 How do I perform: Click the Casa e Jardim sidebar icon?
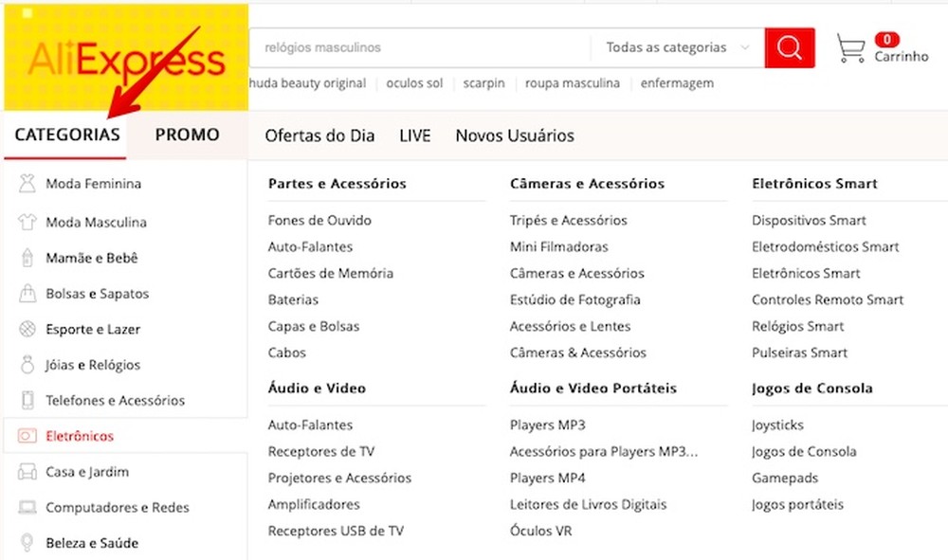24,472
